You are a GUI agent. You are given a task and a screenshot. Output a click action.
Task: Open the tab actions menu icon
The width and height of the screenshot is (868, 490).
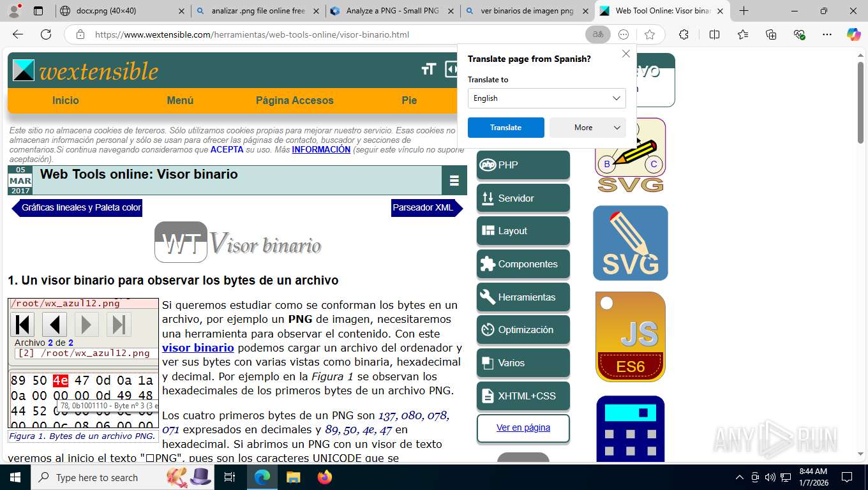(38, 11)
